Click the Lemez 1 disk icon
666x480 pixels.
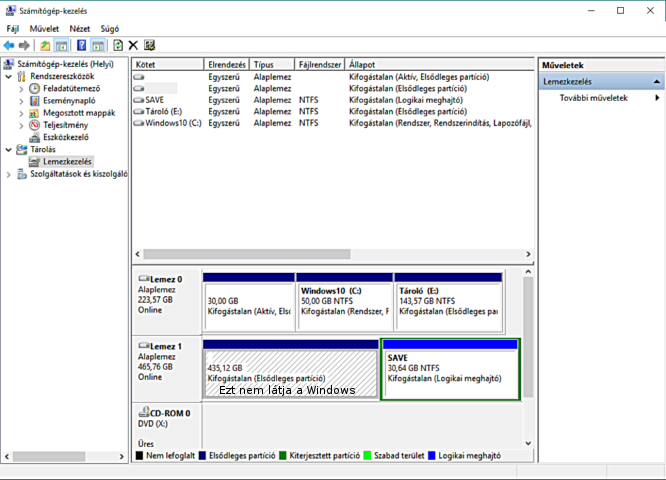[x=144, y=345]
